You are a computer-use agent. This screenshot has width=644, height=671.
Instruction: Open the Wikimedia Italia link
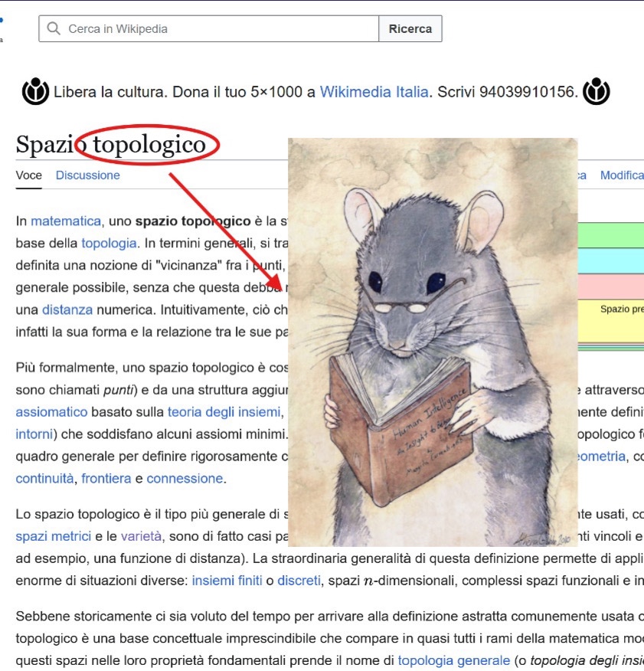point(374,92)
